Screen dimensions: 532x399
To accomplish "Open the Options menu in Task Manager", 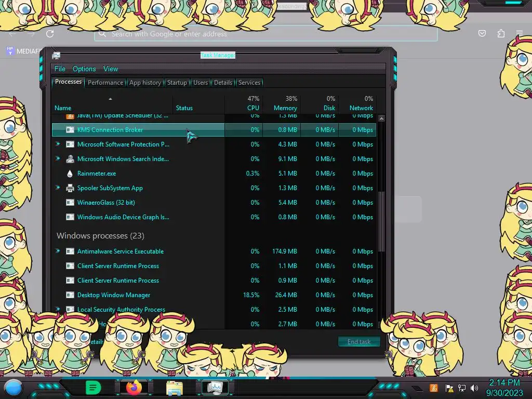I will (x=84, y=69).
